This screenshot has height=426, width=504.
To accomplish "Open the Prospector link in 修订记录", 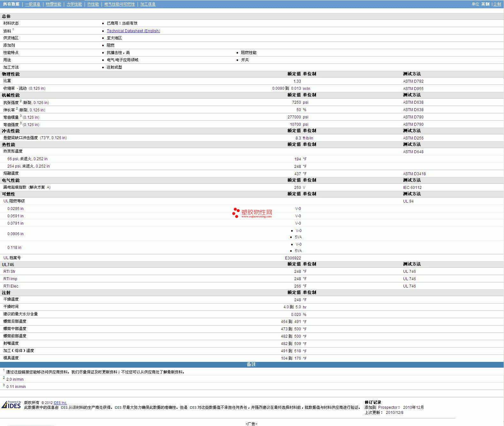I will point(387,407).
